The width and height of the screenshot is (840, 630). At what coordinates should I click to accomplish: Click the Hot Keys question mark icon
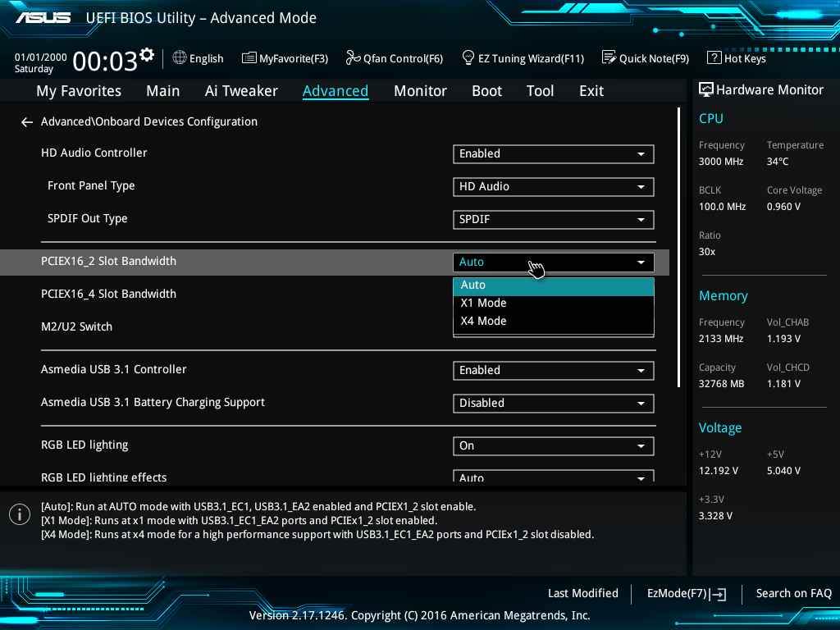(x=714, y=57)
